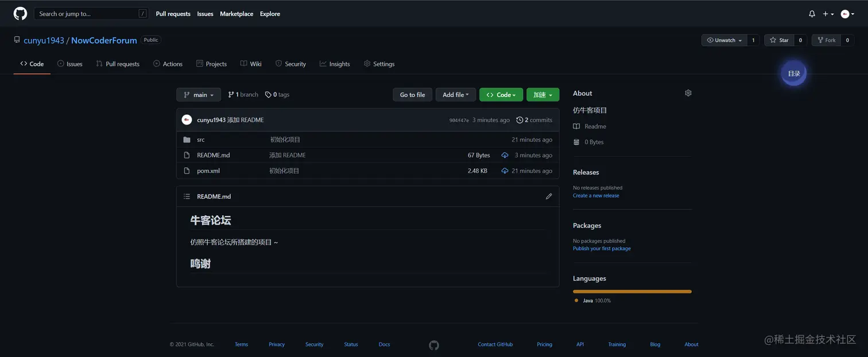Click the src folder icon
This screenshot has width=868, height=357.
[x=187, y=139]
